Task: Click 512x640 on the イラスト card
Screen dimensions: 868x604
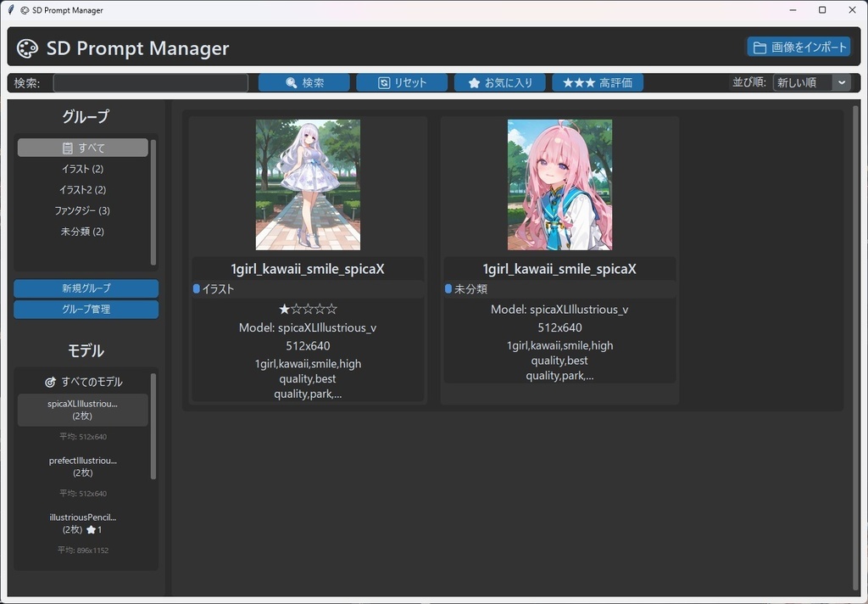Action: [x=308, y=346]
